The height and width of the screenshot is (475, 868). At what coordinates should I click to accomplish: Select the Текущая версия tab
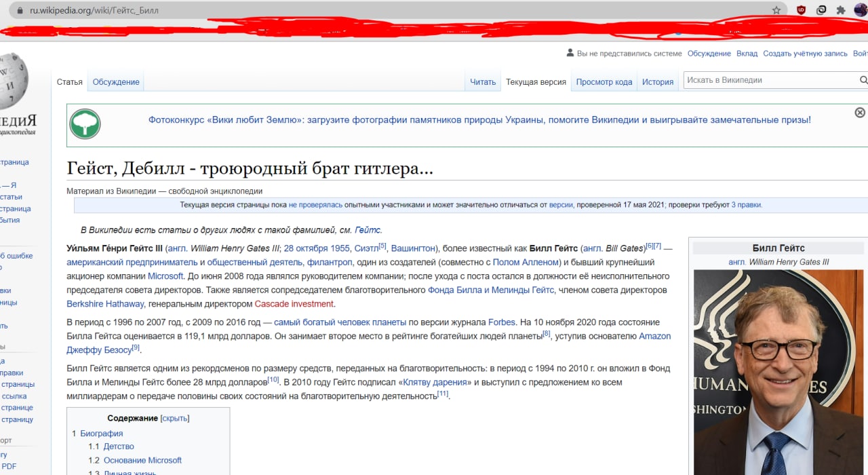pos(536,82)
